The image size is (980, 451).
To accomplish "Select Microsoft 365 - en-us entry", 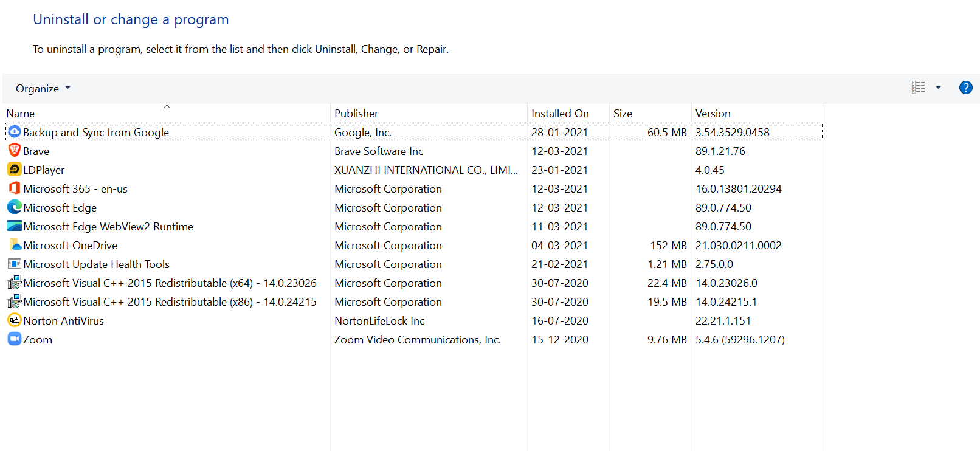I will tap(75, 189).
